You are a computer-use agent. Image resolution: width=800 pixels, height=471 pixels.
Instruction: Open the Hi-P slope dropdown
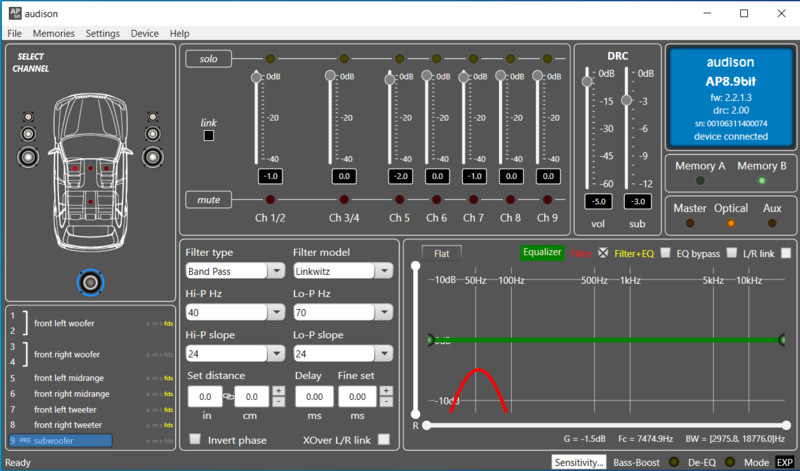(277, 354)
